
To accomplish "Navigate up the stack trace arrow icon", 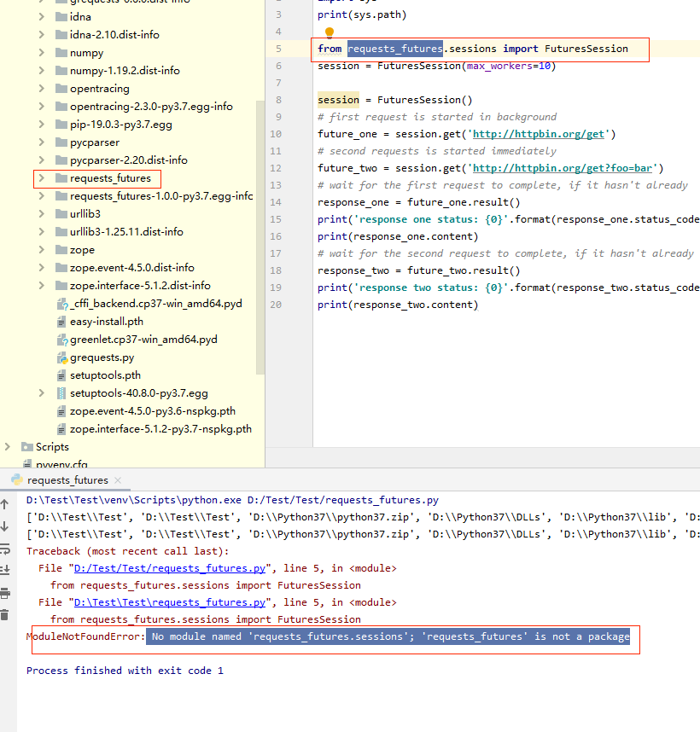I will pyautogui.click(x=7, y=503).
